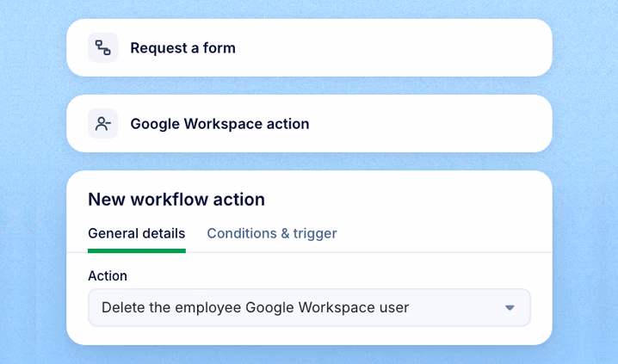This screenshot has height=364, width=618.
Task: Click the dropdown arrow in the Action field
Action: (510, 308)
